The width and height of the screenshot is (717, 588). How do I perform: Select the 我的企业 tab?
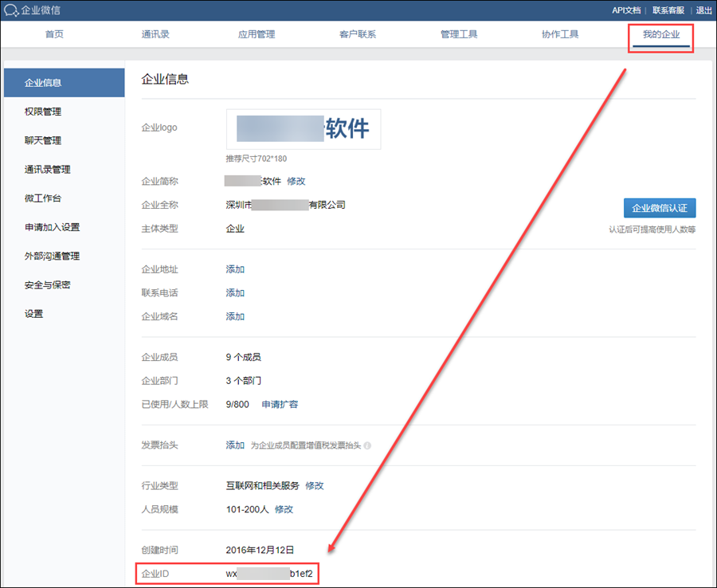click(x=661, y=34)
